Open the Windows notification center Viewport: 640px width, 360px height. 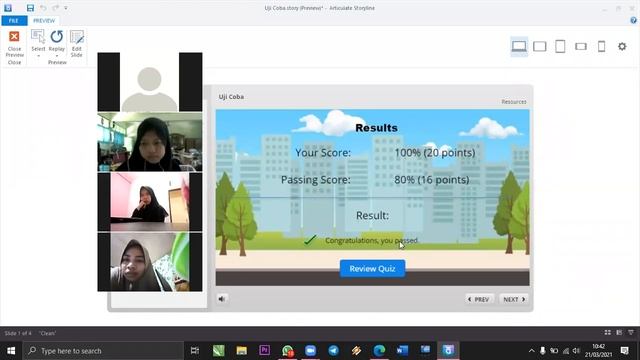[624, 351]
